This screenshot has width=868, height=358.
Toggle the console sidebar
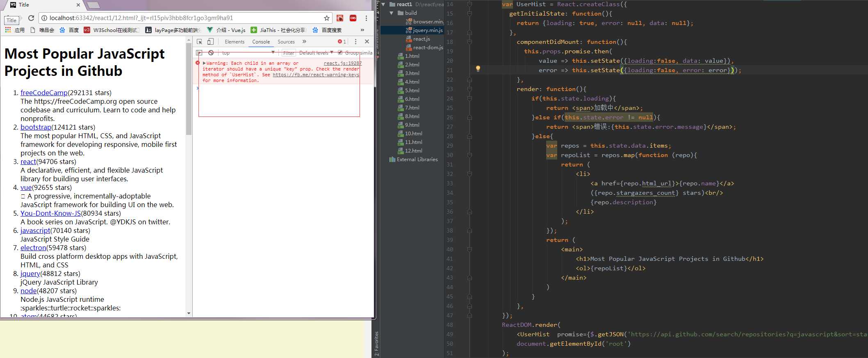point(199,52)
